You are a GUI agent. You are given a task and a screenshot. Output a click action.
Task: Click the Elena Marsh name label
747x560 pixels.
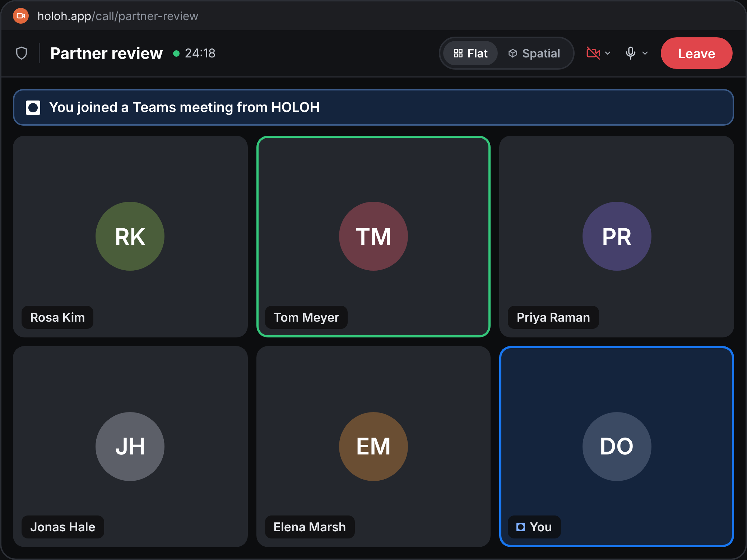tap(310, 527)
